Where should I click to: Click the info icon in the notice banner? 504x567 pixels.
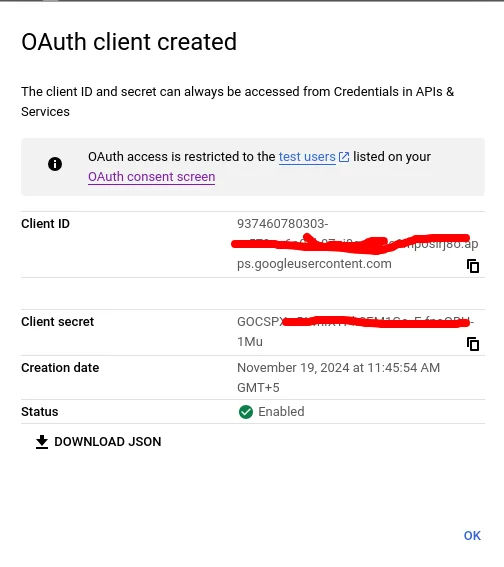tap(55, 164)
